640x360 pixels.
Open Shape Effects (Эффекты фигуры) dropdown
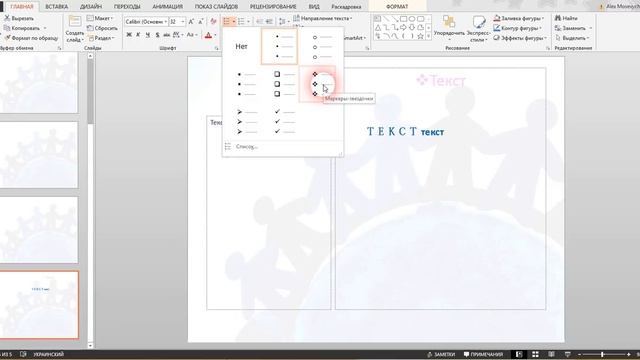point(519,38)
